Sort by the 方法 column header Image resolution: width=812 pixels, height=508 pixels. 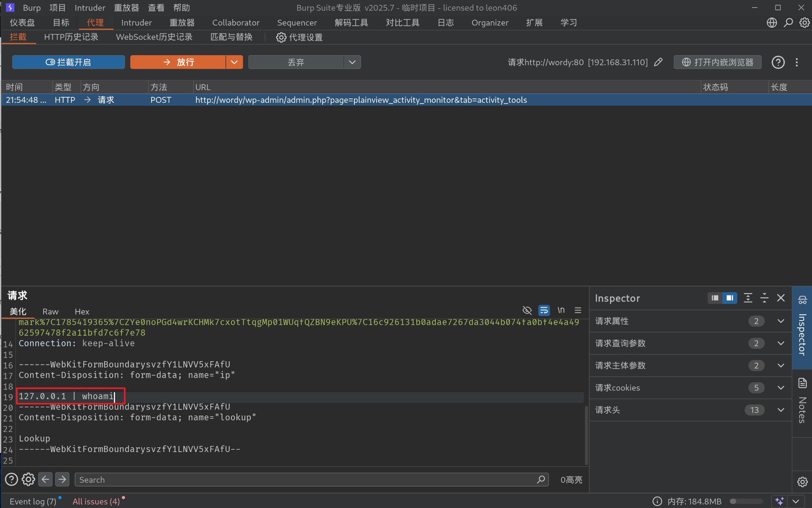(x=171, y=87)
